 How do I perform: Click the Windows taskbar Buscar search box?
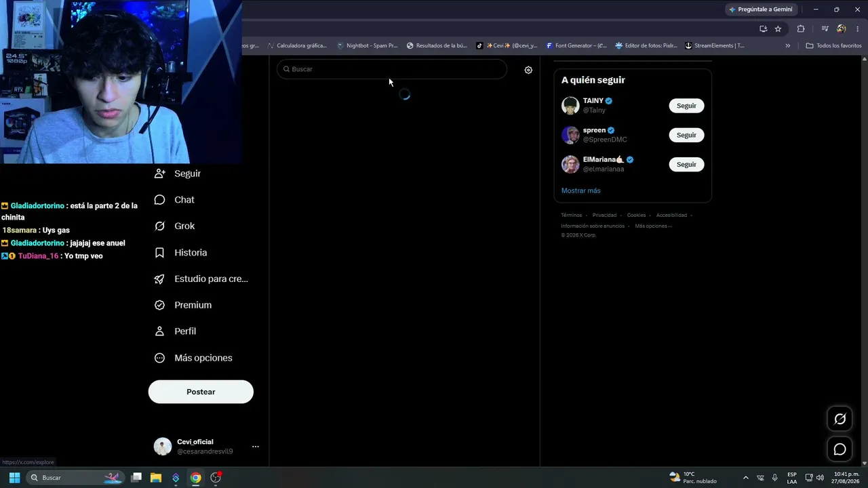click(75, 478)
